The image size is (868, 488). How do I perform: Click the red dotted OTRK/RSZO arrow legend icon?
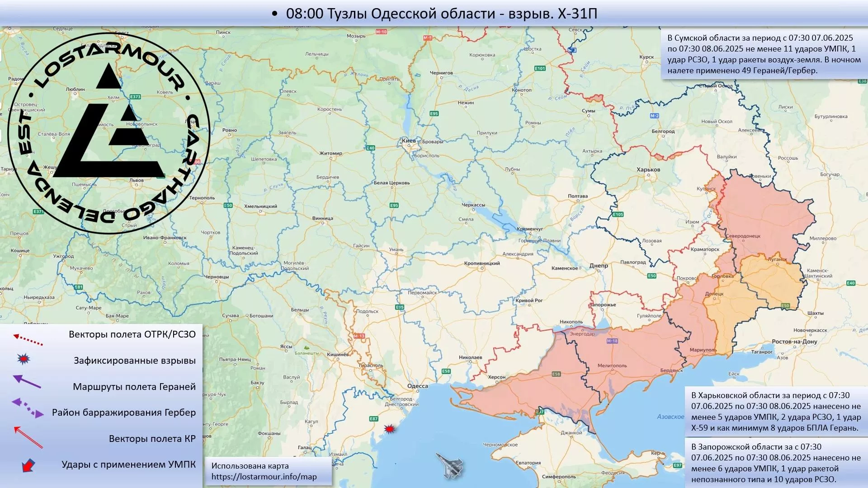[x=28, y=340]
